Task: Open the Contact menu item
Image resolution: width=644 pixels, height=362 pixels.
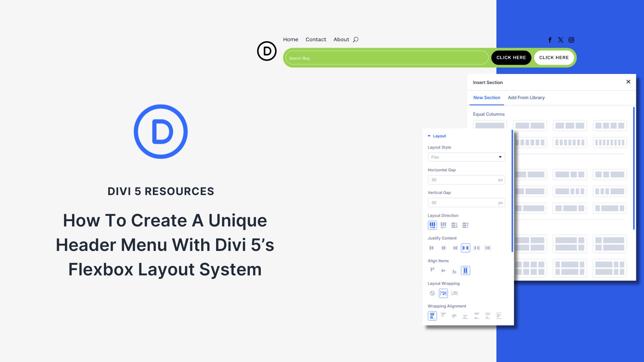Action: tap(315, 39)
